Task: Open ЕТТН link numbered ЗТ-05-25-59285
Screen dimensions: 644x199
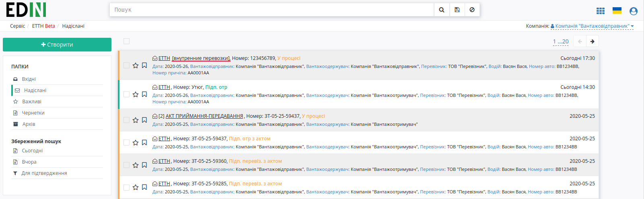Action: [164, 184]
